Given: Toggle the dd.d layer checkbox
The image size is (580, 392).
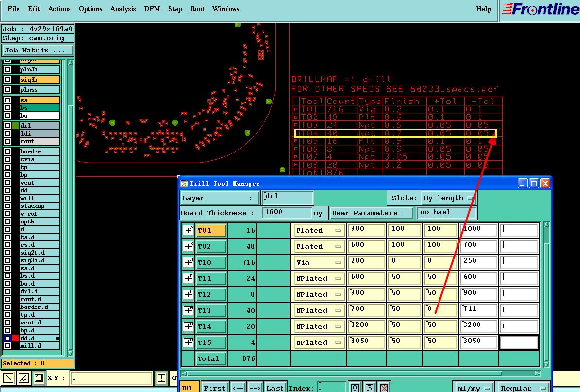Looking at the screenshot, I should [x=7, y=338].
